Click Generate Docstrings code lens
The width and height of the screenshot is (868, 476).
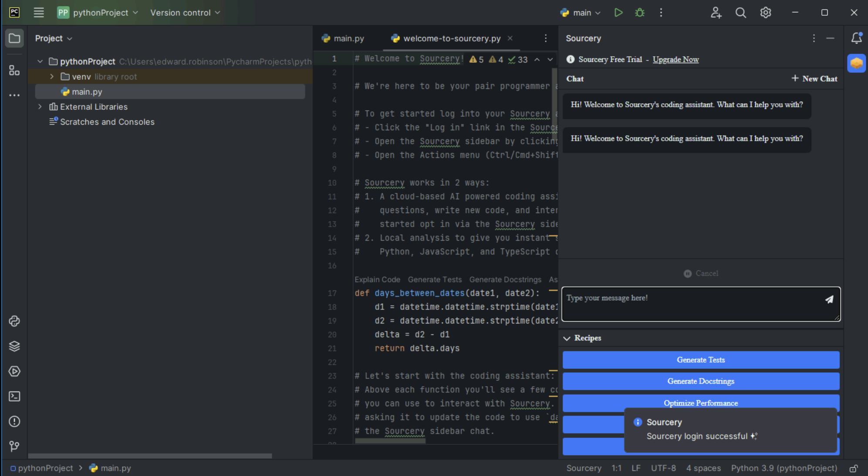tap(505, 279)
